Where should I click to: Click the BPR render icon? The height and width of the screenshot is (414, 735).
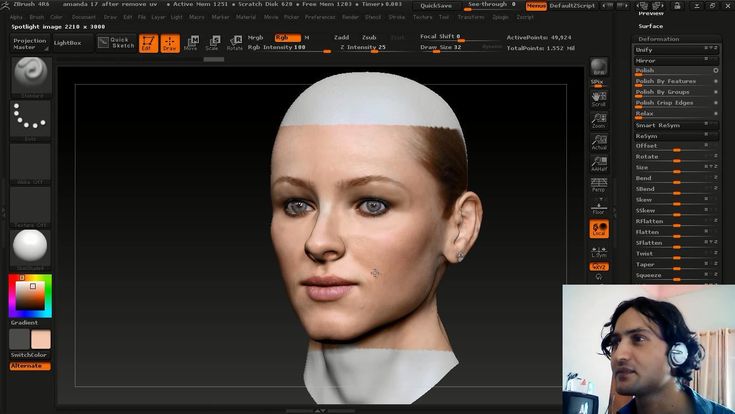[599, 67]
